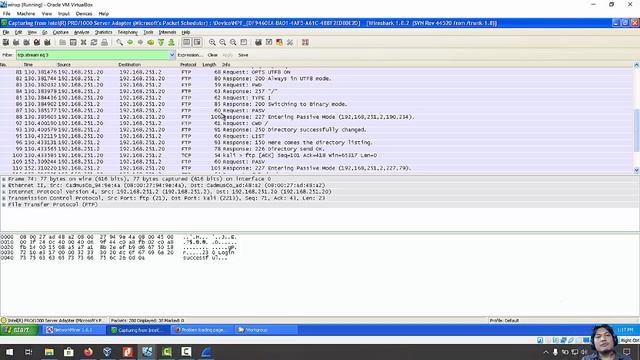Edit capture filters icon
The height and width of the screenshot is (360, 640).
pos(258,42)
